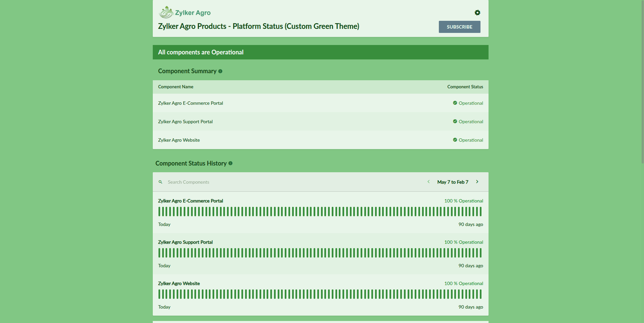Click the All components are Operational banner

320,52
